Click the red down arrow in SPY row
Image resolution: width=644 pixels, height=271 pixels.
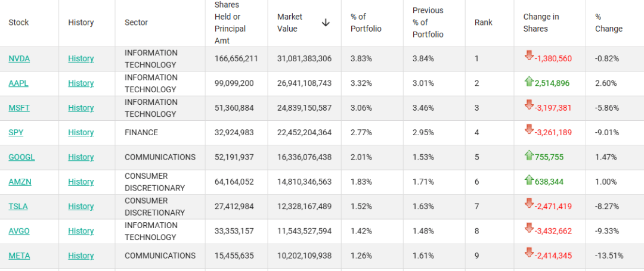(x=528, y=130)
